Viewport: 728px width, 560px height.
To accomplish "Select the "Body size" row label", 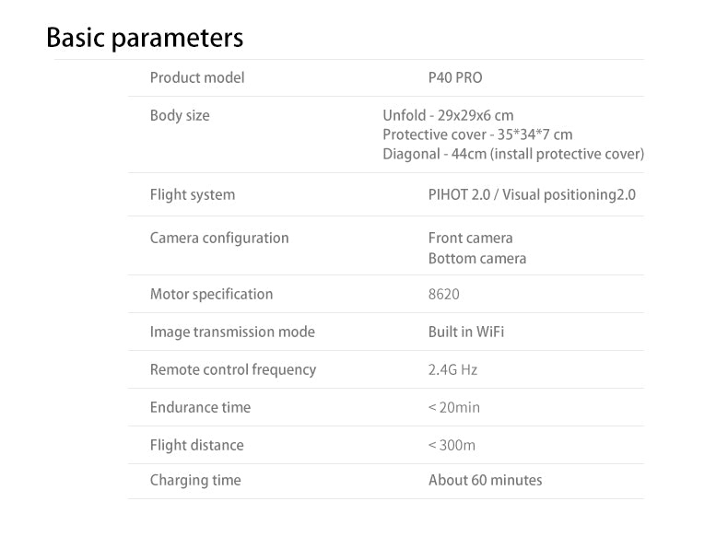I will point(180,115).
